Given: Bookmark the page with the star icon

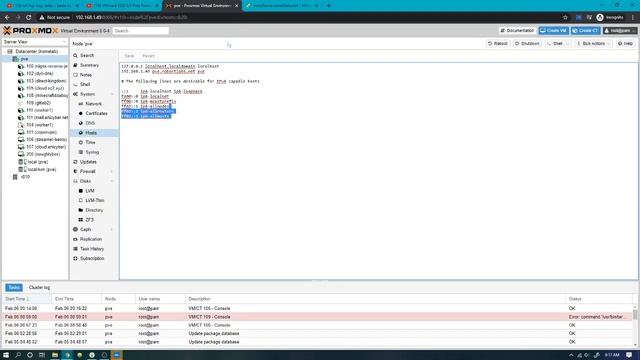Looking at the screenshot, I should point(565,18).
